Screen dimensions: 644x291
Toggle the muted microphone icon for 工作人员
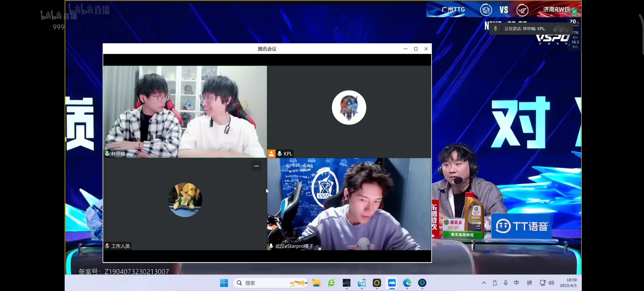[107, 246]
